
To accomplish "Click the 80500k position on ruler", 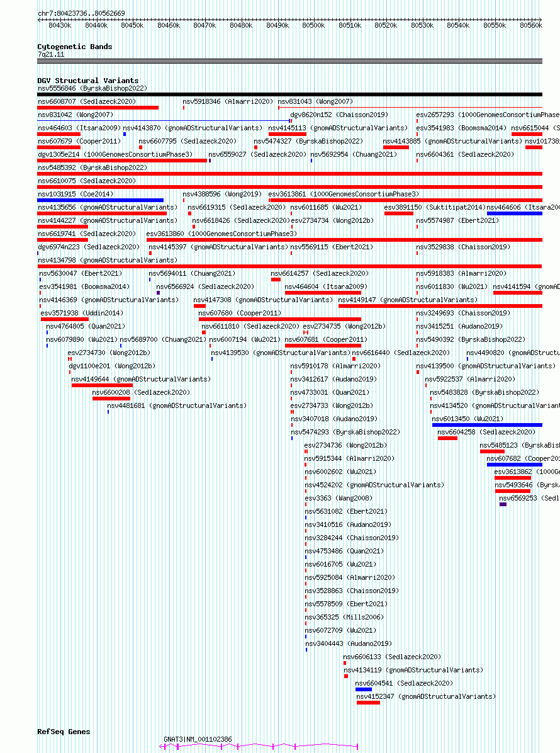I will pyautogui.click(x=313, y=25).
